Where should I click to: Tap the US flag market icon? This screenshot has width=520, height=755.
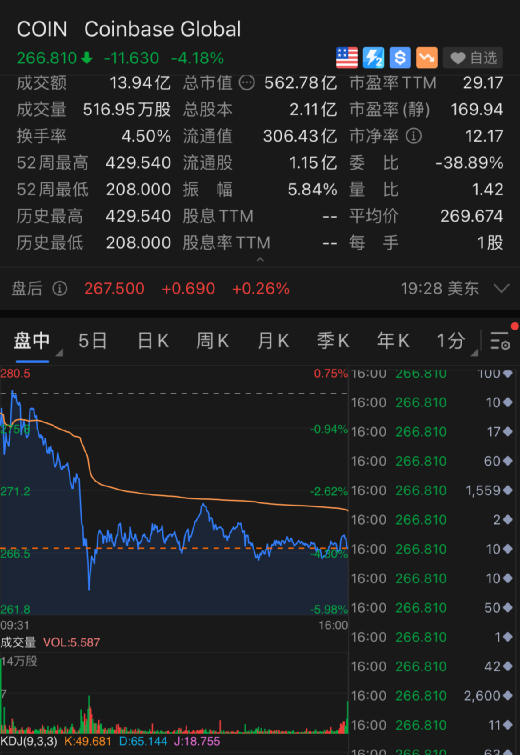coord(347,58)
